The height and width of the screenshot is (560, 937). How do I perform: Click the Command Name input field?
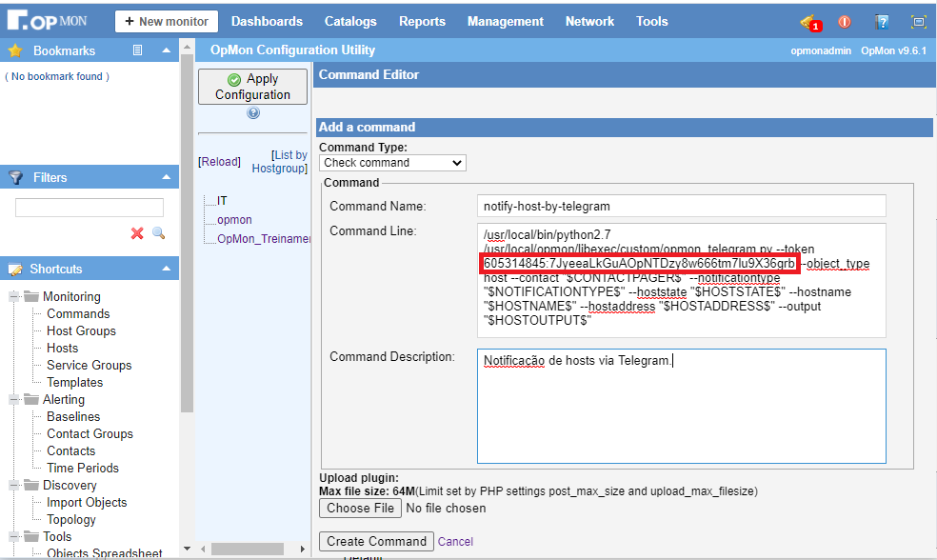(681, 206)
